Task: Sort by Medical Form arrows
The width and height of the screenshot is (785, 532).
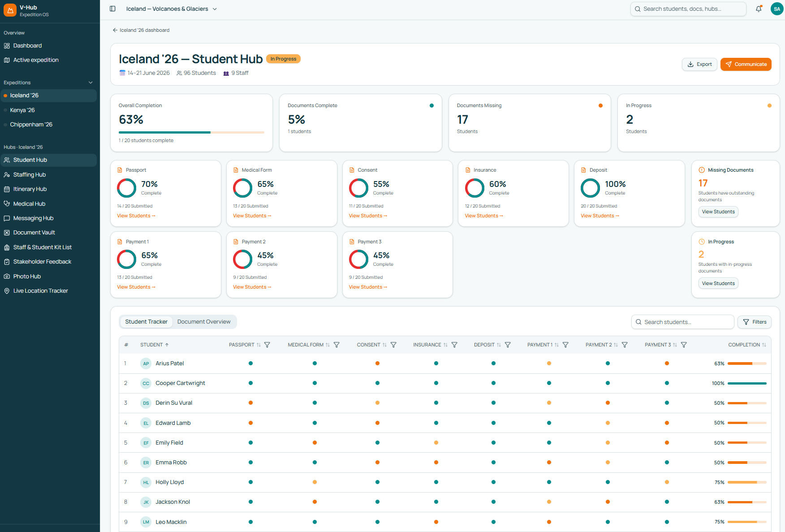Action: coord(328,345)
